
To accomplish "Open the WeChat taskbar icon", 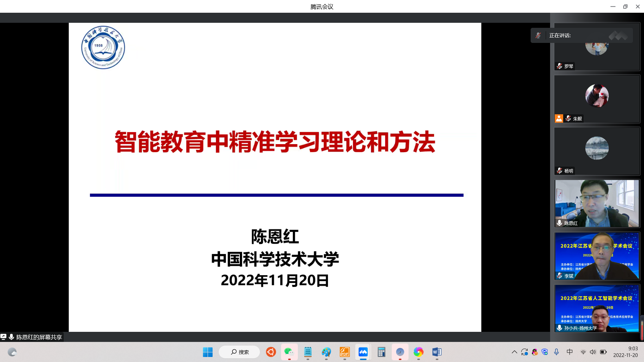I will pyautogui.click(x=289, y=352).
